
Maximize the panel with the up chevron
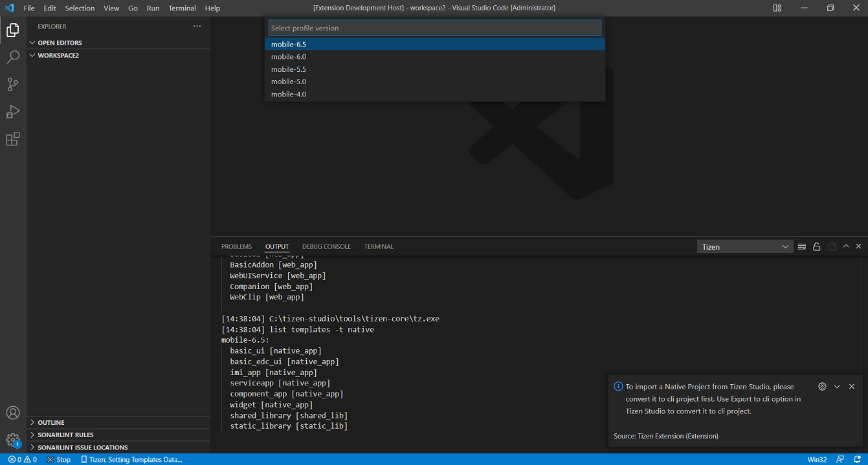(846, 246)
